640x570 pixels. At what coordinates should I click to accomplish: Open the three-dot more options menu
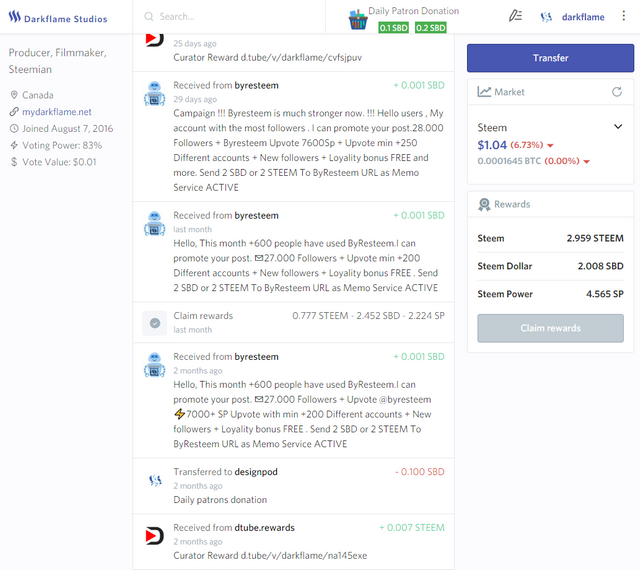click(623, 16)
